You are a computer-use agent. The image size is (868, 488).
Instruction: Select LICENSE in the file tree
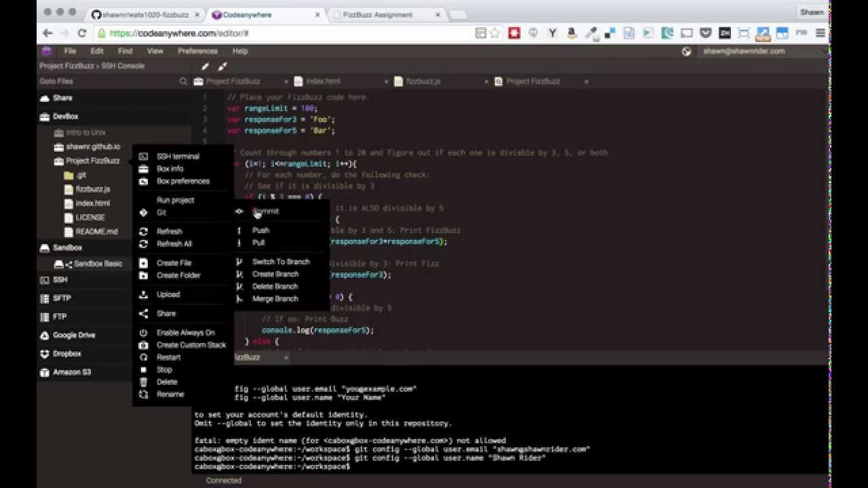[90, 218]
